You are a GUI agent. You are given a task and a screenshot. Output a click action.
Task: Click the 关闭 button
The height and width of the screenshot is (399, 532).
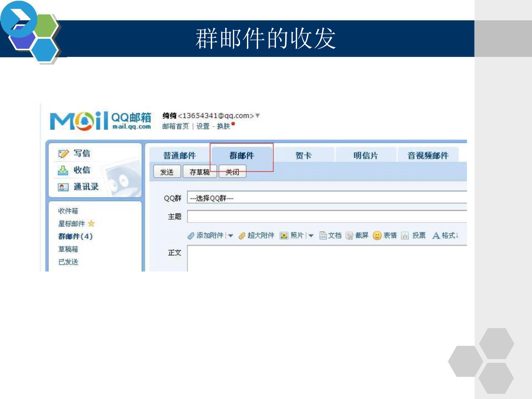click(232, 172)
